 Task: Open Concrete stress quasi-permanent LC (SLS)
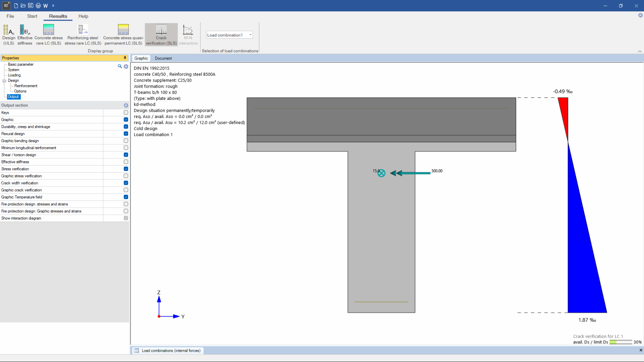tap(123, 34)
